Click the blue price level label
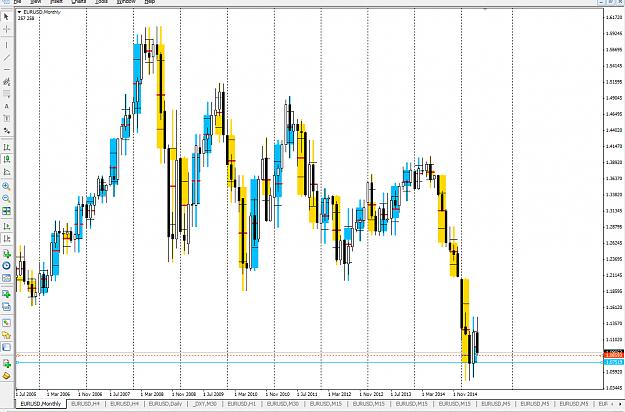This screenshot has height=412, width=625. (x=614, y=362)
